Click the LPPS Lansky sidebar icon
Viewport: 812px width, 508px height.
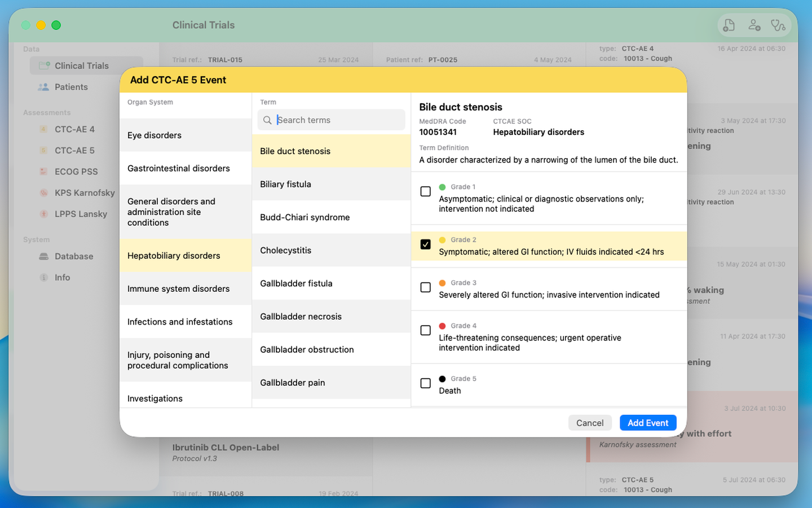43,214
